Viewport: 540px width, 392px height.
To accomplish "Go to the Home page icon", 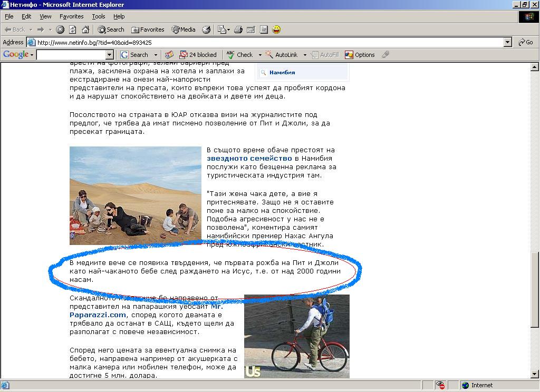I will [x=85, y=30].
